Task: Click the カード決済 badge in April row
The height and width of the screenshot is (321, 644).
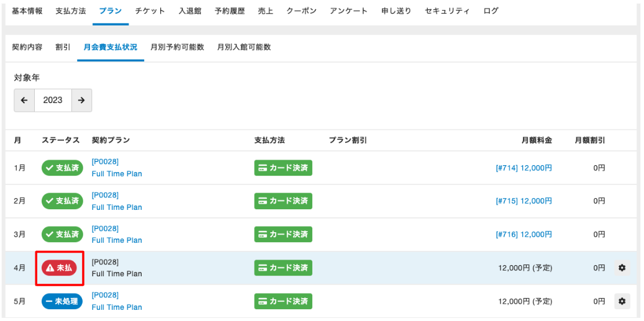Action: click(283, 268)
